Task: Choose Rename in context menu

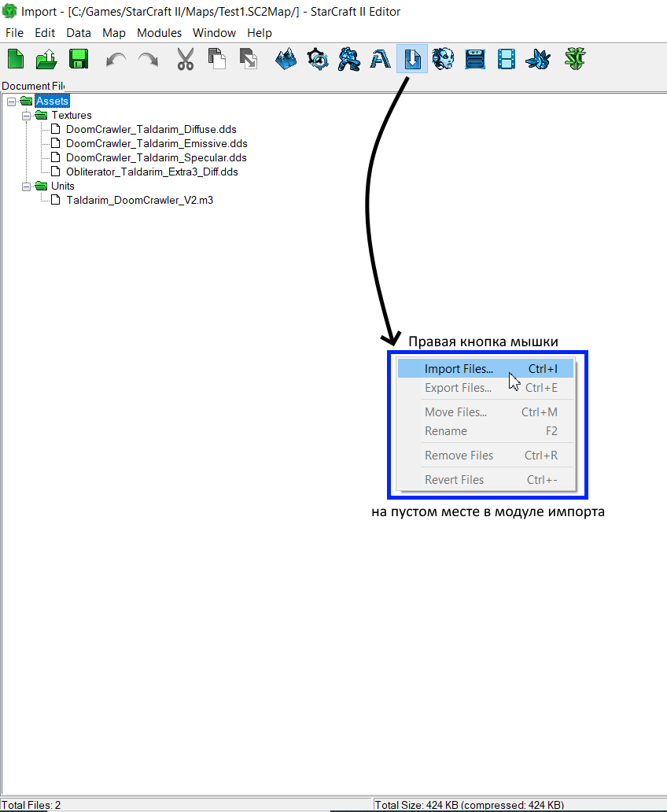Action: coord(486,431)
